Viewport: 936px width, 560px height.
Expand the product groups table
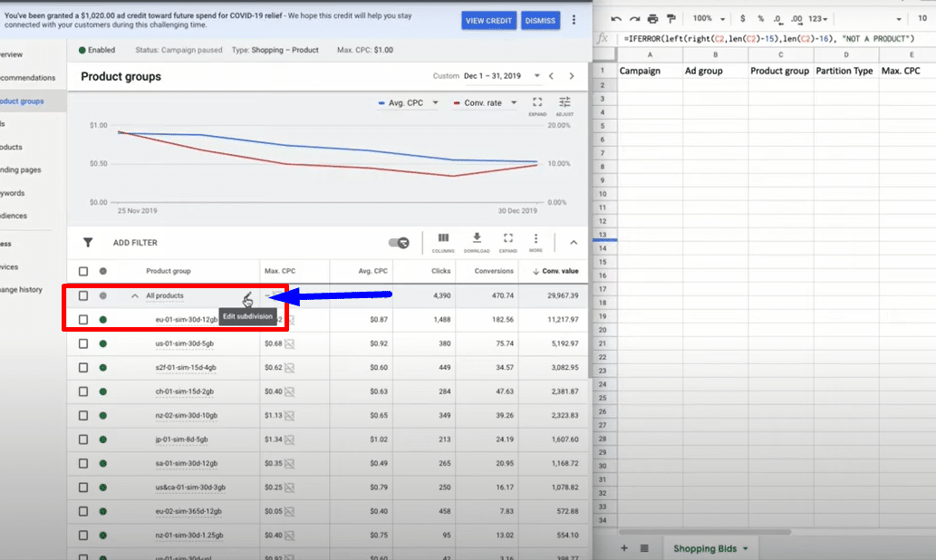point(508,242)
